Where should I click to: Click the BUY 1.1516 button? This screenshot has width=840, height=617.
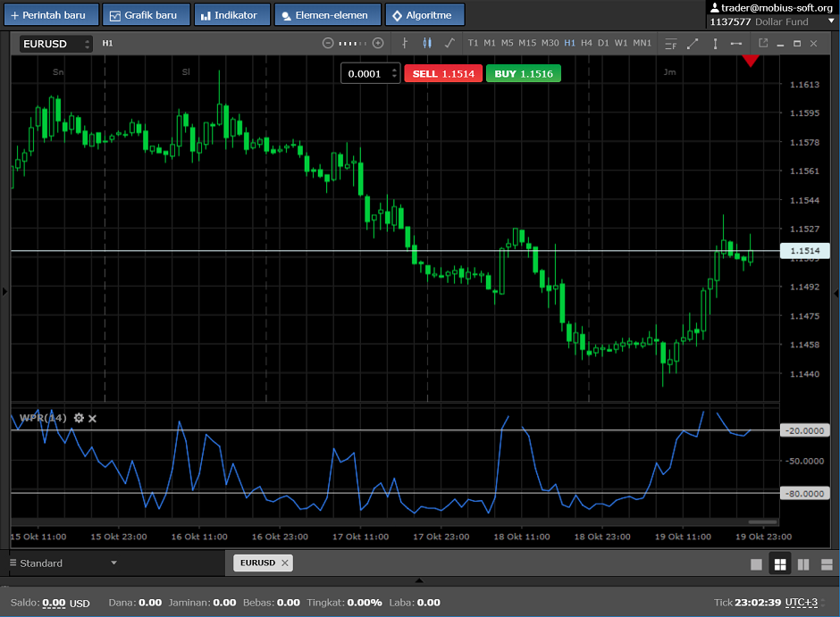[x=523, y=74]
